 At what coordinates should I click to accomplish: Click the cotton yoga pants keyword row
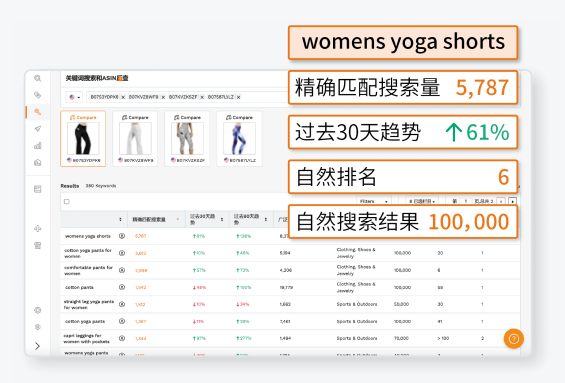[290, 321]
